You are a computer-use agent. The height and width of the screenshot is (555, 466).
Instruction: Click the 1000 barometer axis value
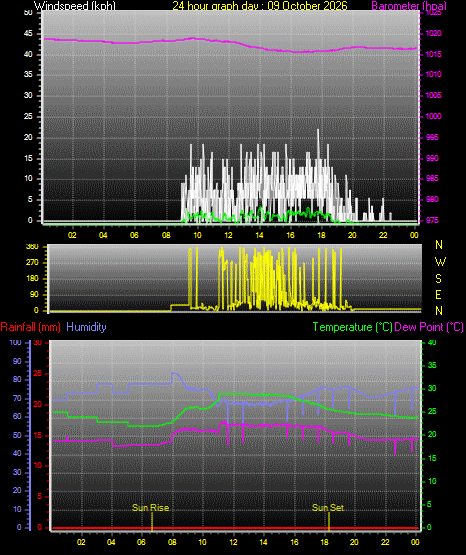[433, 116]
